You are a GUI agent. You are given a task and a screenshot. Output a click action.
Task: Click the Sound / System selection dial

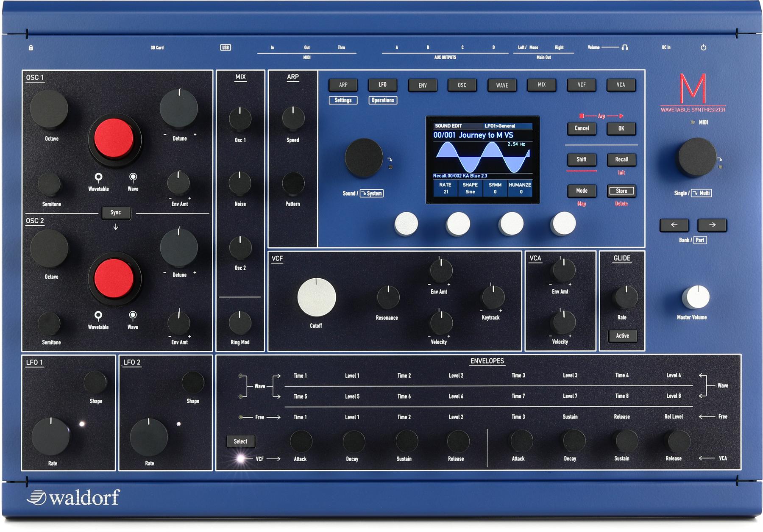pyautogui.click(x=364, y=158)
